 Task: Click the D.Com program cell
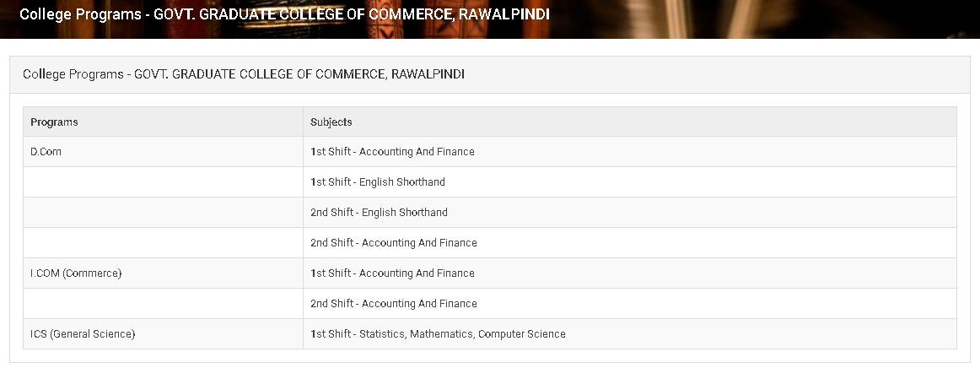pyautogui.click(x=46, y=152)
